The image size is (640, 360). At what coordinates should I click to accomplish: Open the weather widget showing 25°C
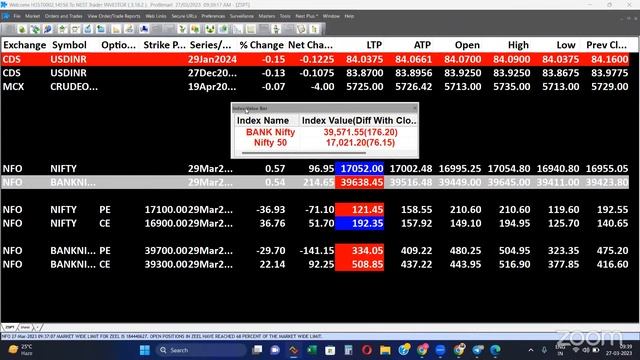pos(20,350)
